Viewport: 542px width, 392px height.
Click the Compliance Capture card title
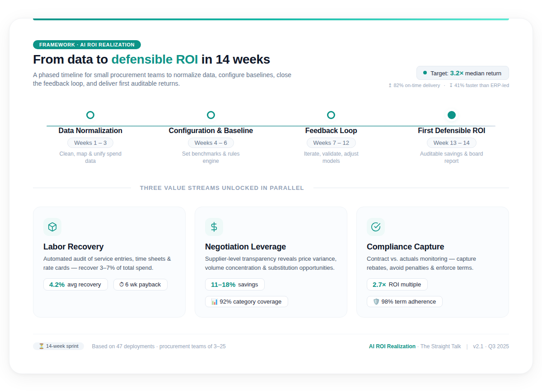[405, 247]
